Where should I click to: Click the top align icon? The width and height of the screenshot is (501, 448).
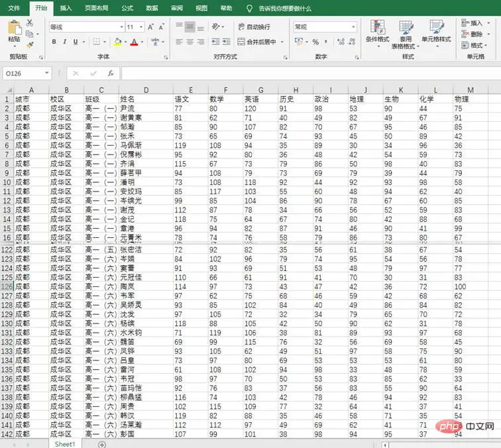179,27
